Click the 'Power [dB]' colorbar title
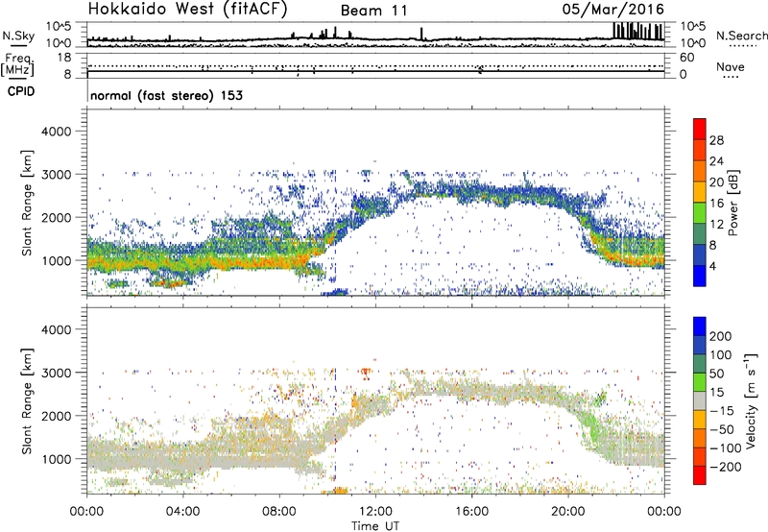The height and width of the screenshot is (532, 768). point(733,203)
